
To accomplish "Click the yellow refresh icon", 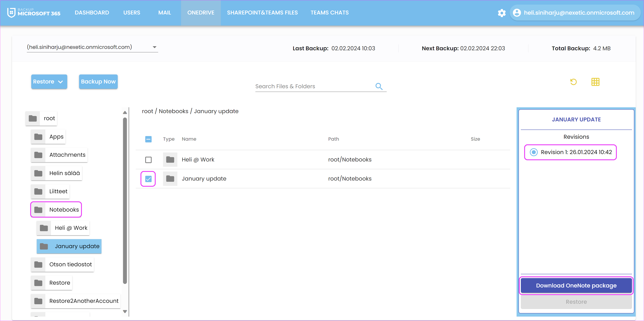I will [x=573, y=82].
